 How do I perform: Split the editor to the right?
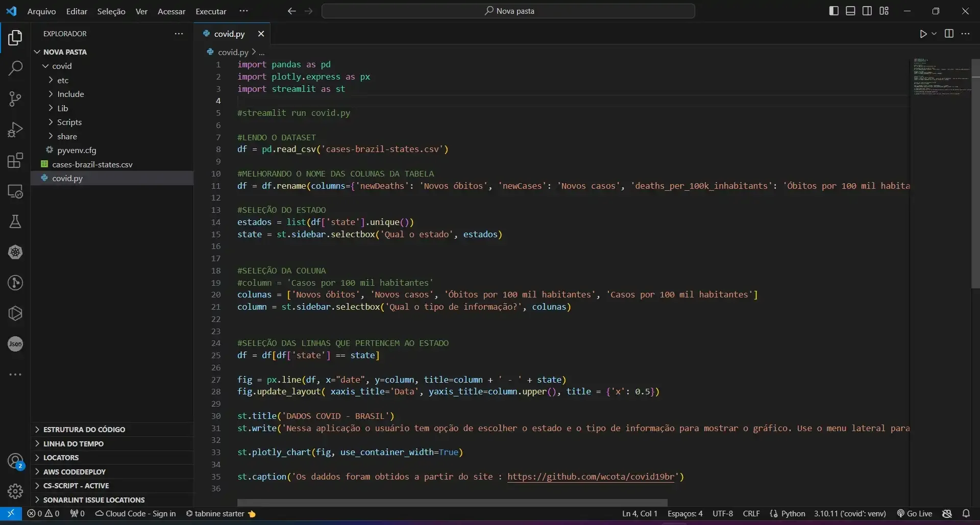tap(949, 34)
